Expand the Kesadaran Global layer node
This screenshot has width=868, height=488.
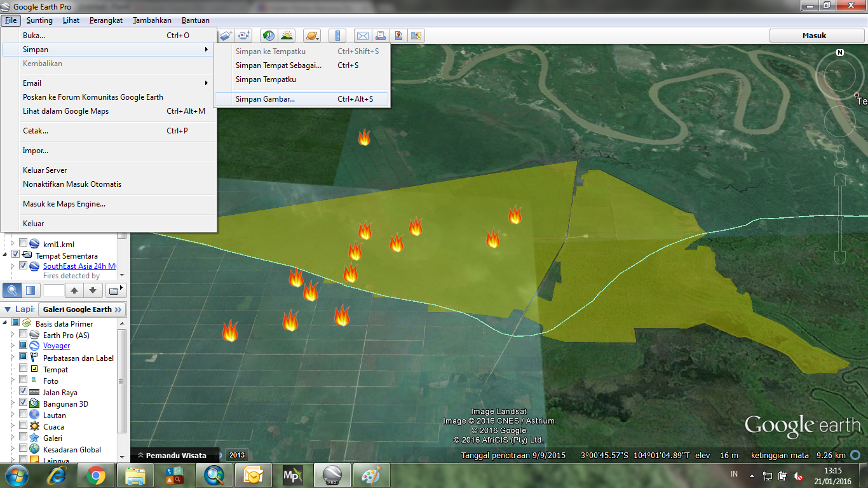(x=12, y=449)
